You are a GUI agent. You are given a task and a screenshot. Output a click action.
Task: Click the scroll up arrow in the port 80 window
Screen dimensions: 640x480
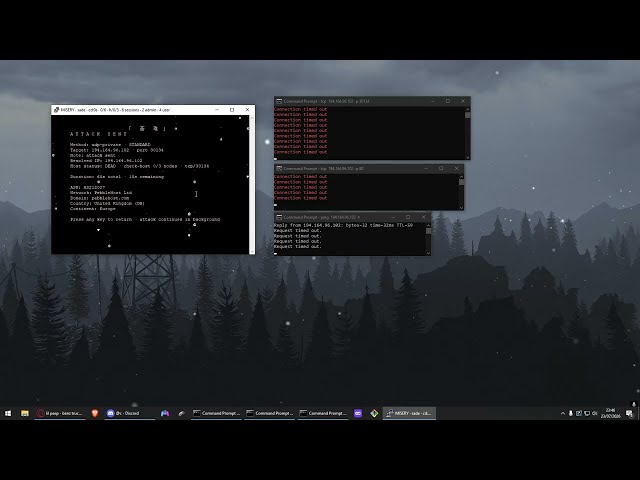click(x=461, y=177)
